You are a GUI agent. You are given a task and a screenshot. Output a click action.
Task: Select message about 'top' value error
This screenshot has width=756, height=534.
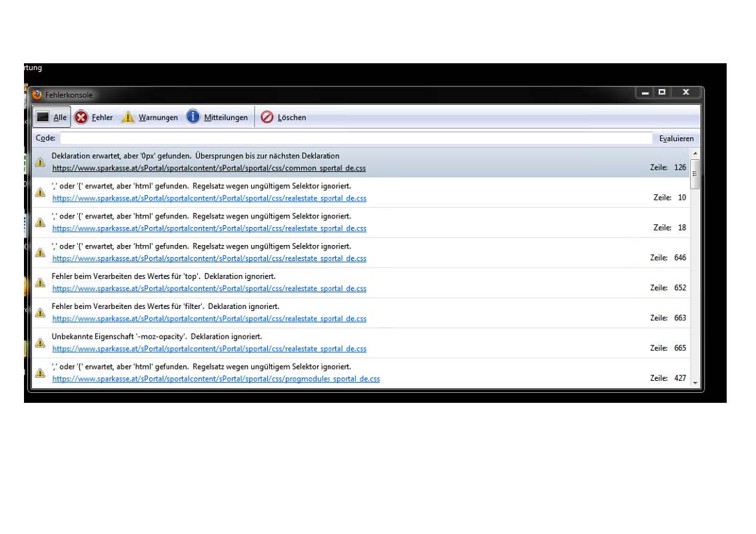pos(163,276)
